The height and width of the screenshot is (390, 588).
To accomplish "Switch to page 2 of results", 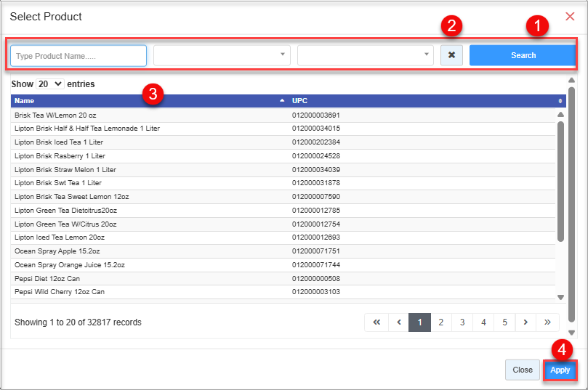I will (440, 322).
